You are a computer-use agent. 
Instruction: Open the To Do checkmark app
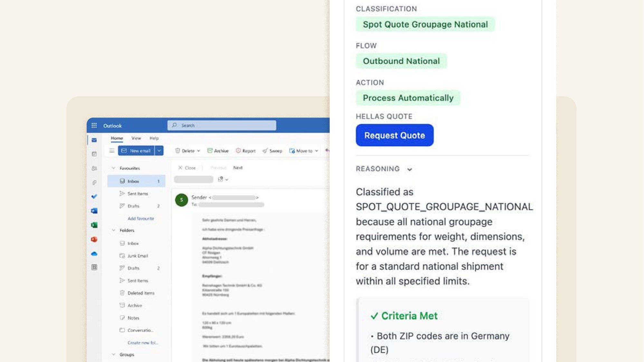click(x=94, y=196)
